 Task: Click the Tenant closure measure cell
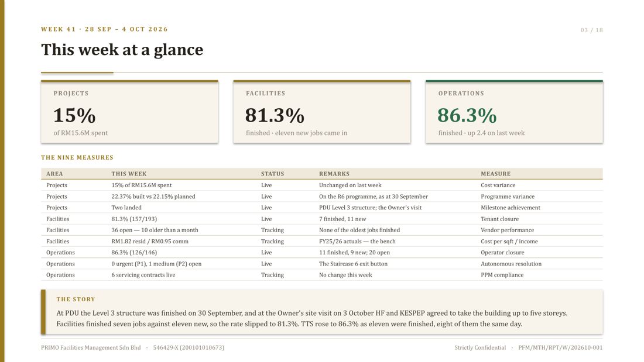click(x=500, y=219)
